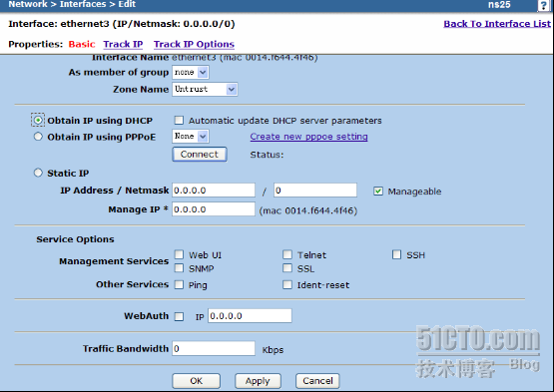Screen dimensions: 554x392
Task: Click the Traffic Bandwidth Kbps field
Action: point(214,348)
